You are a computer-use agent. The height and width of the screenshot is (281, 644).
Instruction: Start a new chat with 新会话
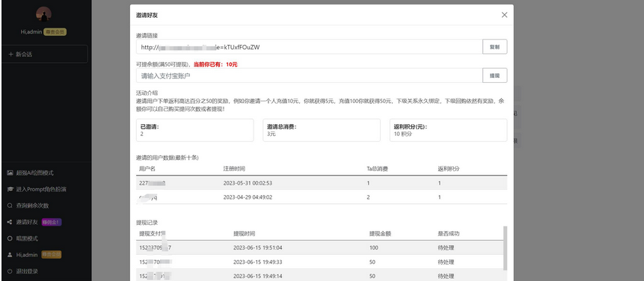[44, 54]
